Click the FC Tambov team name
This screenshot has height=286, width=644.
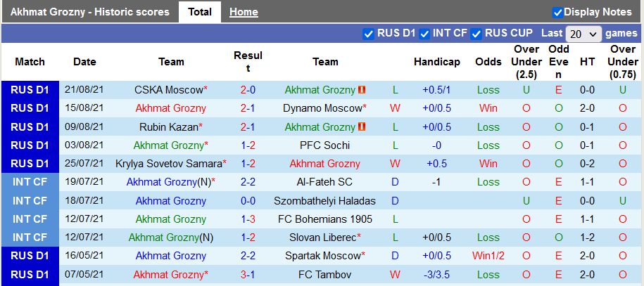pos(325,274)
